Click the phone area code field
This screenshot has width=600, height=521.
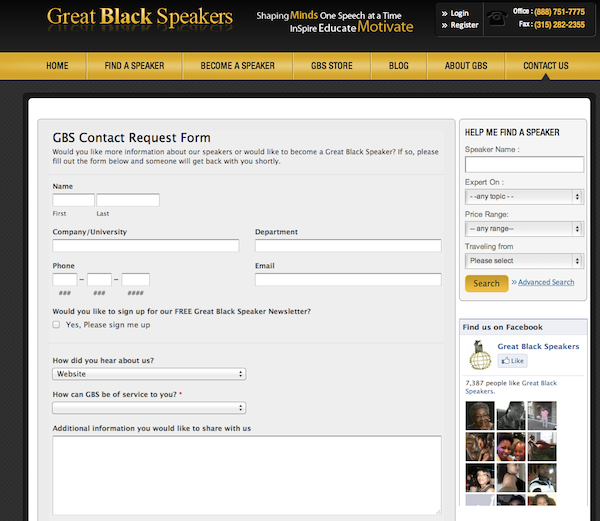(65, 280)
